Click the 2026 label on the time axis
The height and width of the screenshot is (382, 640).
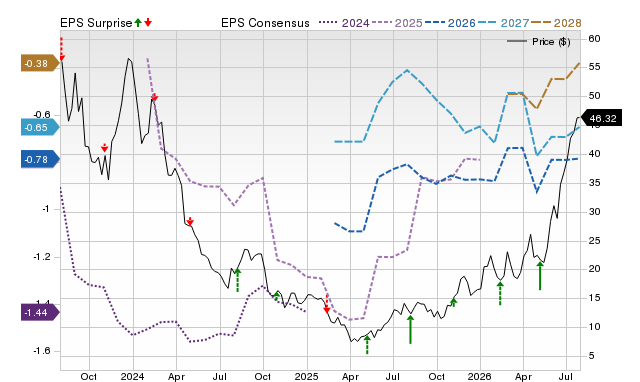480,376
